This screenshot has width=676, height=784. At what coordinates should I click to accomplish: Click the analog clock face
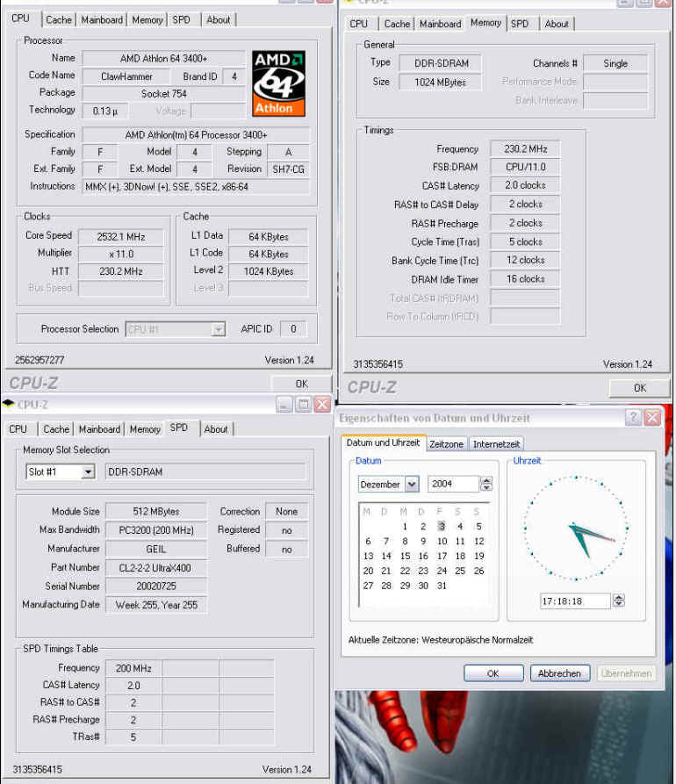click(x=576, y=528)
